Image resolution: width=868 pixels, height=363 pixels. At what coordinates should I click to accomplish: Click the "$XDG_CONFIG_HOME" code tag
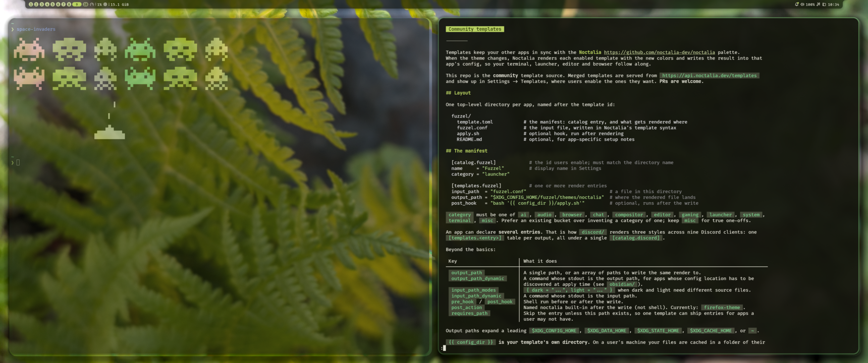click(x=554, y=331)
